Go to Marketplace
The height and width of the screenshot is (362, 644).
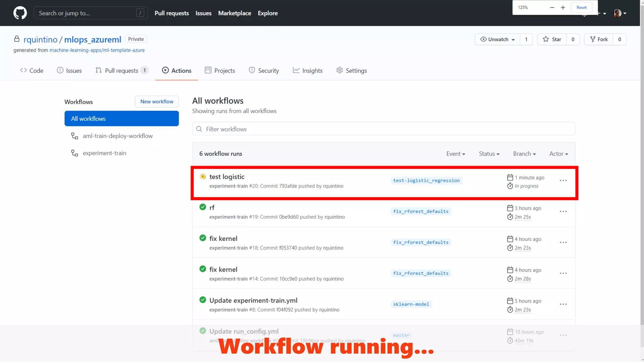click(x=235, y=13)
